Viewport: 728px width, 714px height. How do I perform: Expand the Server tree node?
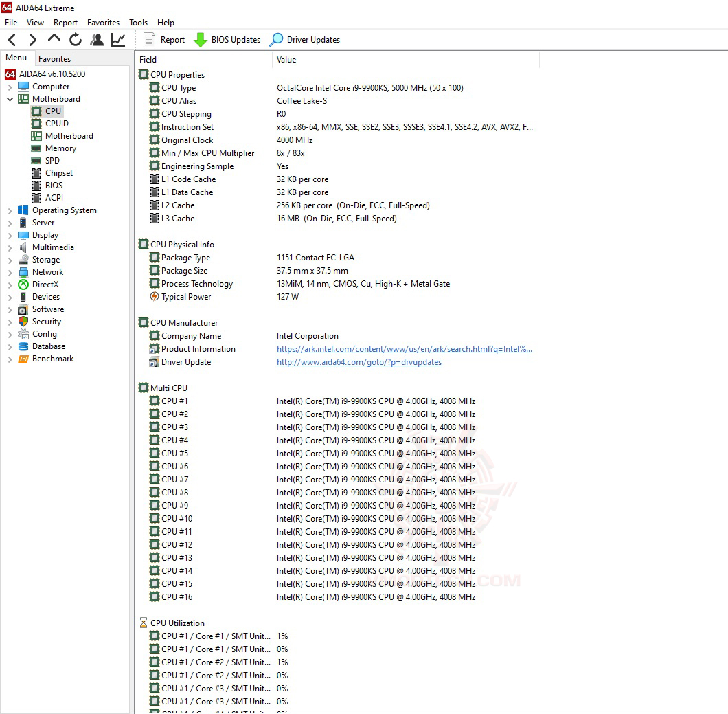10,223
